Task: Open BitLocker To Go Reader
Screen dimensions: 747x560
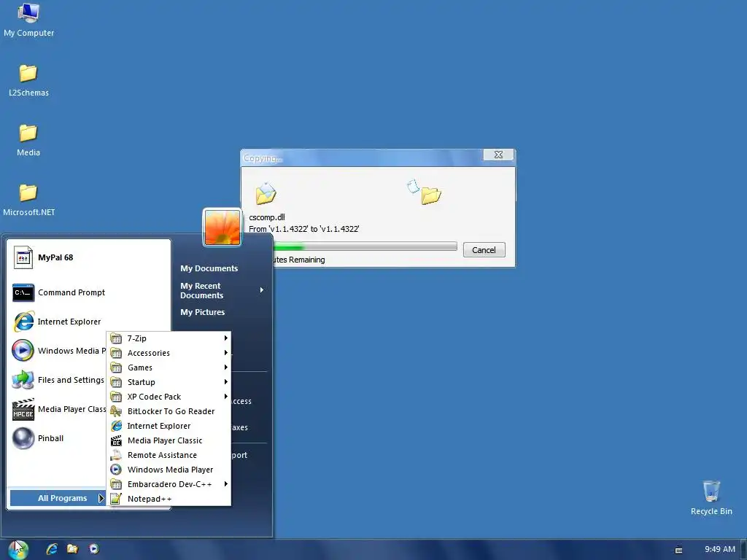Action: (x=169, y=411)
